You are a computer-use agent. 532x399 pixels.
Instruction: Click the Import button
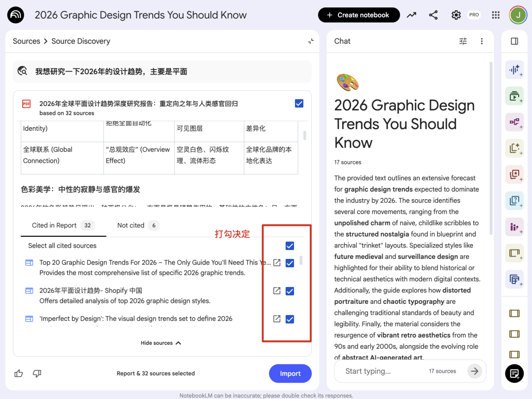coord(290,373)
